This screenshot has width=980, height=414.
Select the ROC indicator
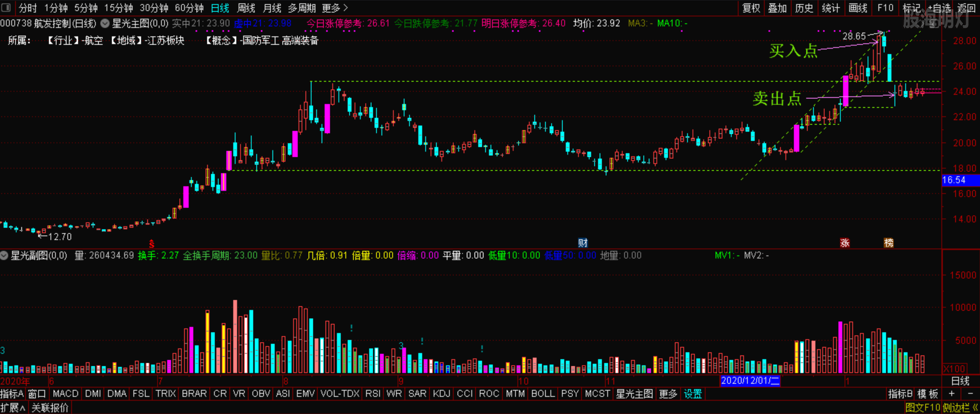pyautogui.click(x=489, y=394)
